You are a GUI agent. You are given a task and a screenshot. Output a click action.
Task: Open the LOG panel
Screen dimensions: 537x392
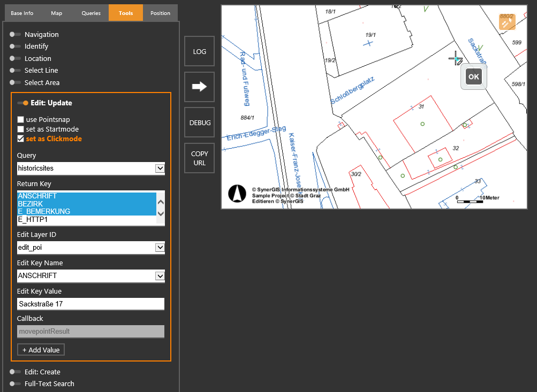(199, 51)
